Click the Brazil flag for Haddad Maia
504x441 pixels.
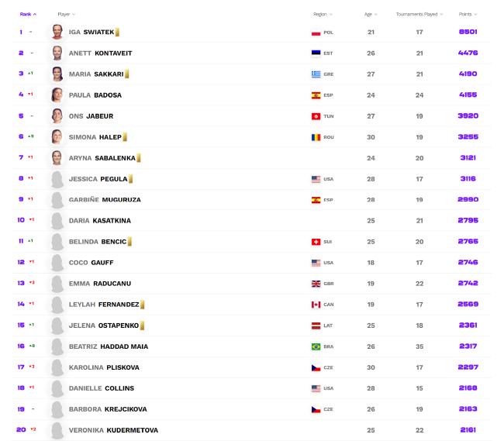pos(316,346)
